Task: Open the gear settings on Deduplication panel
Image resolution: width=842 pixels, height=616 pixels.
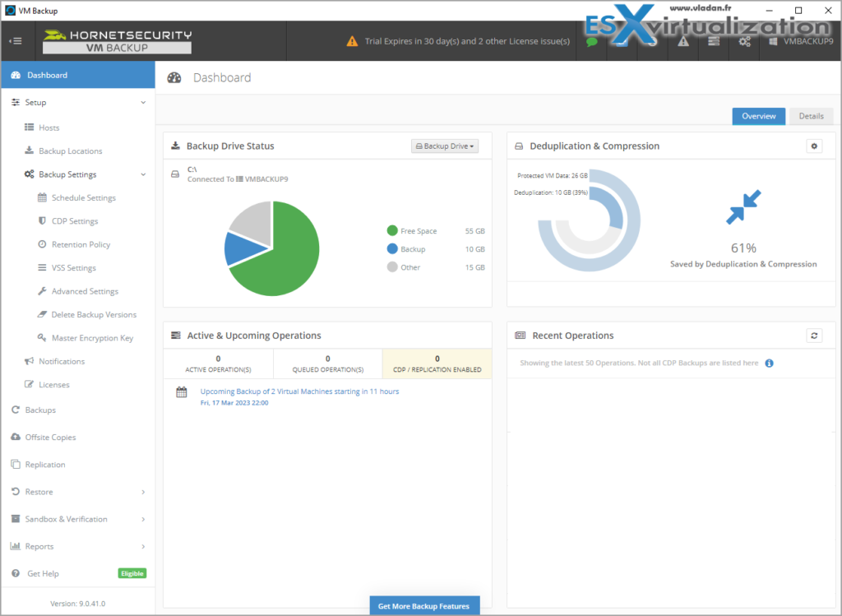Action: 814,146
